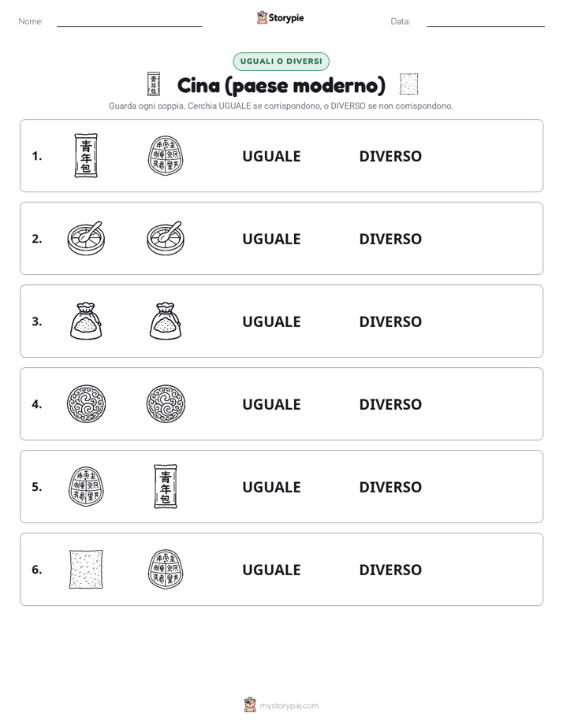Click the round seal icon in row 5
Viewport: 563px width, 728px height.
pos(86,487)
